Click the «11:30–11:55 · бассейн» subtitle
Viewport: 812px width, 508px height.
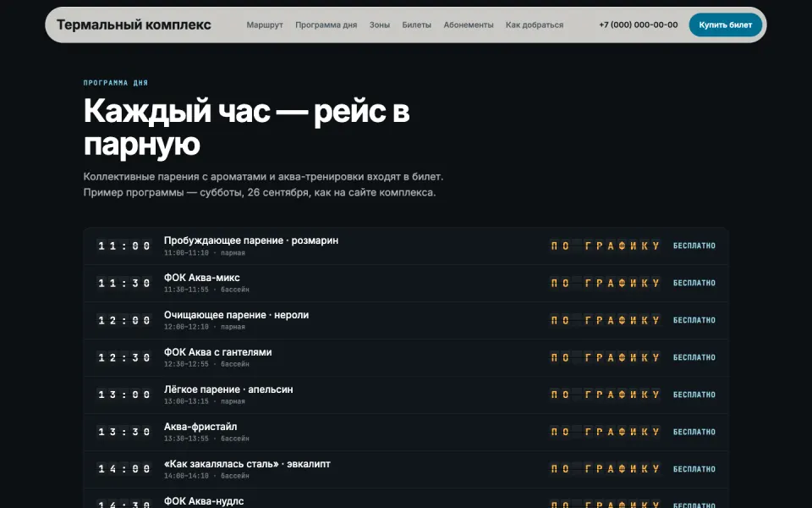tap(206, 290)
